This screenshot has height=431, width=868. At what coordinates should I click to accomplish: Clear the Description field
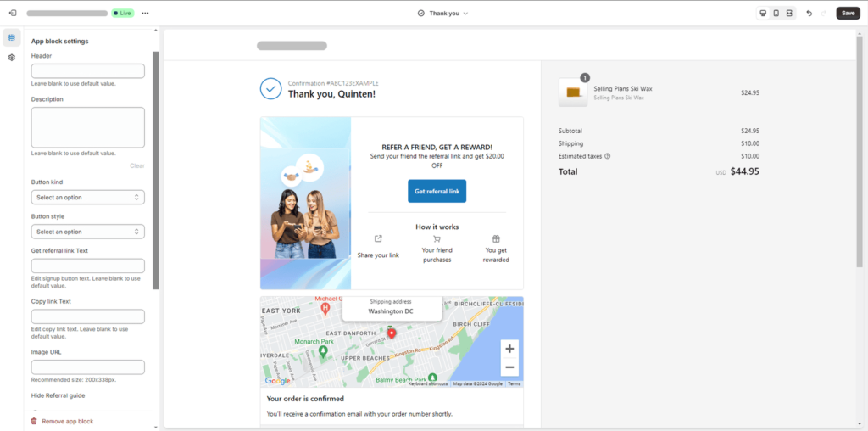136,165
